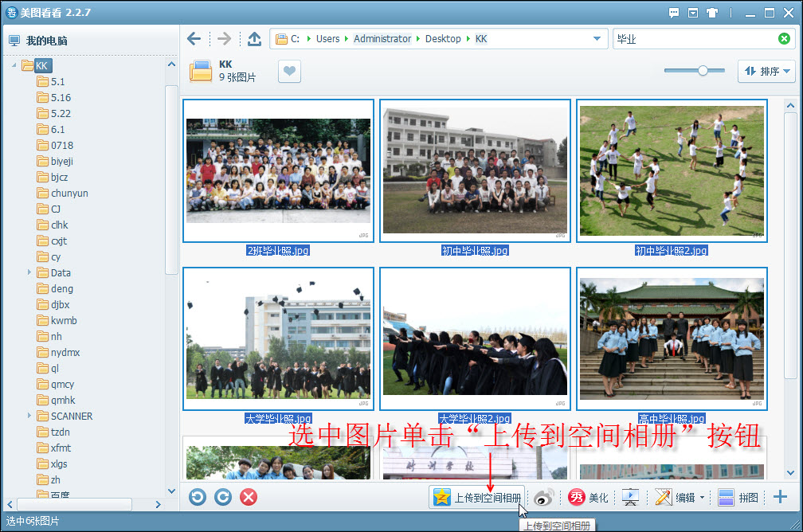Open the feedback message icon
This screenshot has width=803, height=532.
click(674, 13)
